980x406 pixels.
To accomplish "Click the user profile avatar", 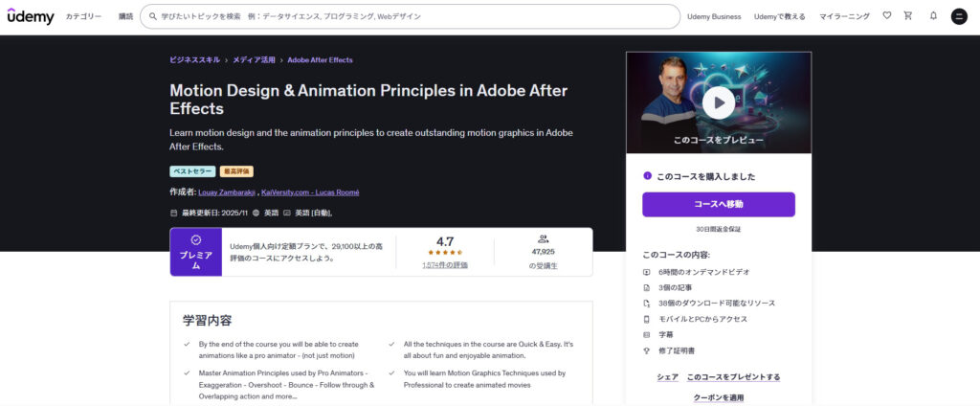I will pyautogui.click(x=959, y=16).
